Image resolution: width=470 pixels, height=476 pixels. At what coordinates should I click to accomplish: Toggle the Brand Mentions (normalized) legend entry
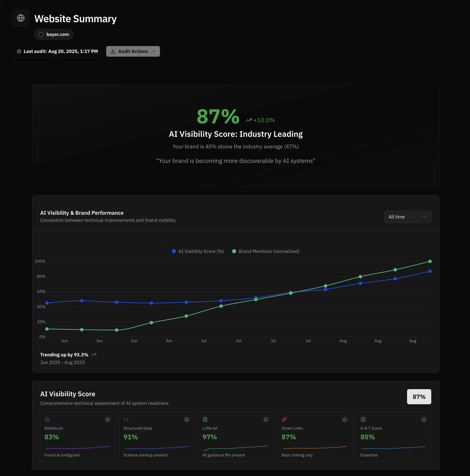coord(266,251)
